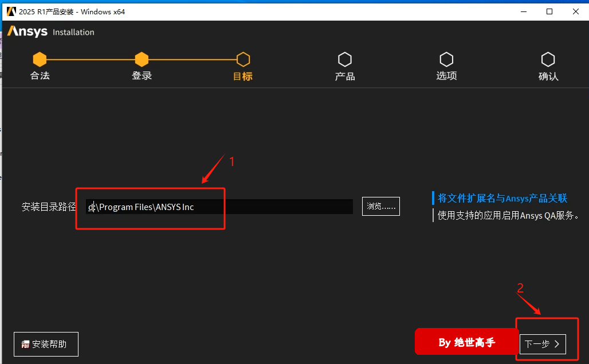Click the Ansys logo in header
The width and height of the screenshot is (589, 364).
click(x=28, y=31)
